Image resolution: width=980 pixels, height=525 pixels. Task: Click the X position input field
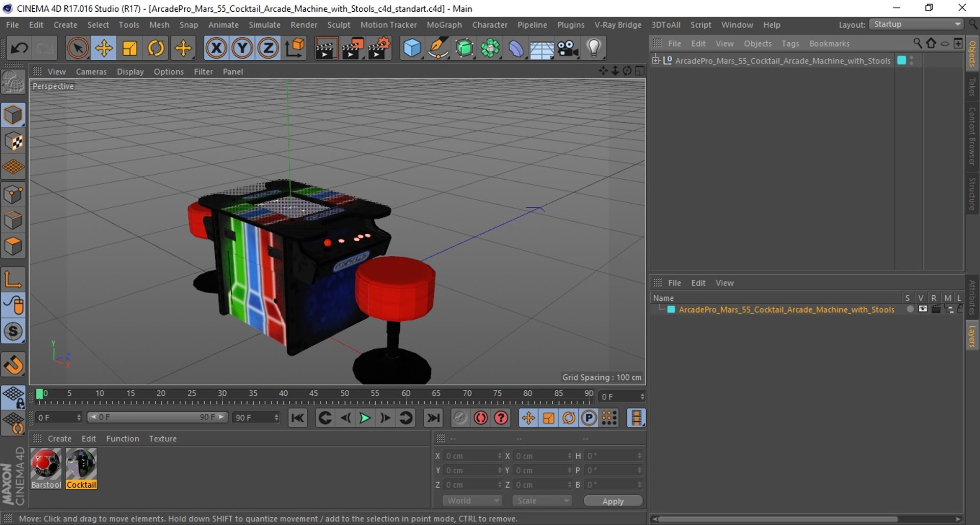472,456
